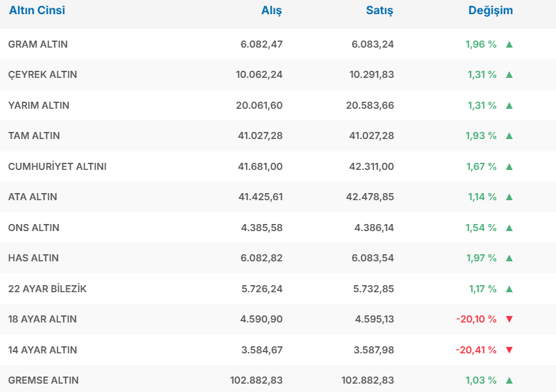Viewport: 556px width, 392px height.
Task: Click the red down arrow for 18 AYAR ALTIN
Action: pos(509,319)
